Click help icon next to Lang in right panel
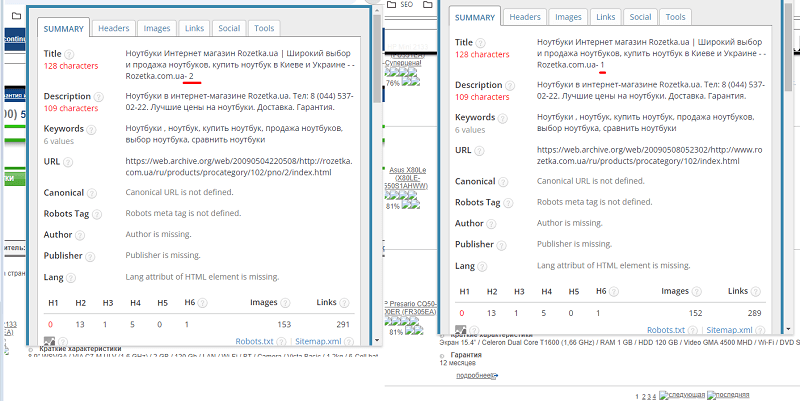This screenshot has width=800, height=401. coord(482,267)
